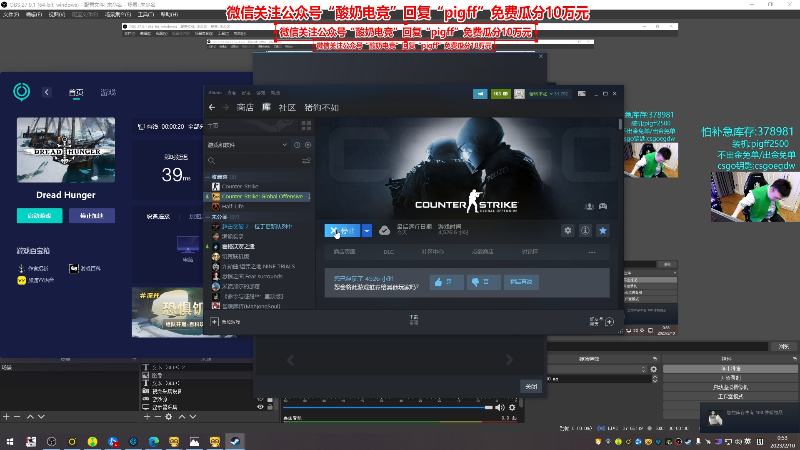Add a new OBS scene with plus
The image size is (800, 450).
tap(6, 417)
